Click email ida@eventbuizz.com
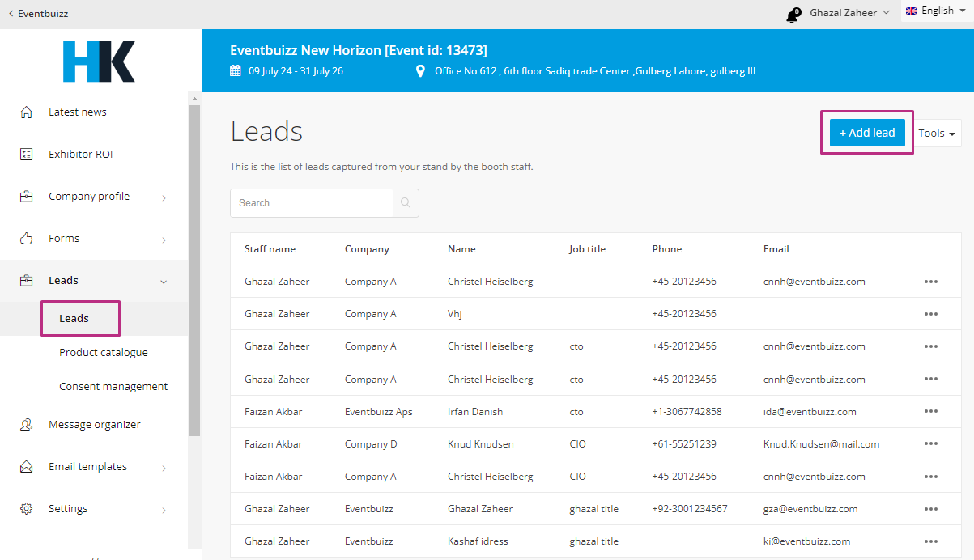This screenshot has height=560, width=974. (810, 412)
